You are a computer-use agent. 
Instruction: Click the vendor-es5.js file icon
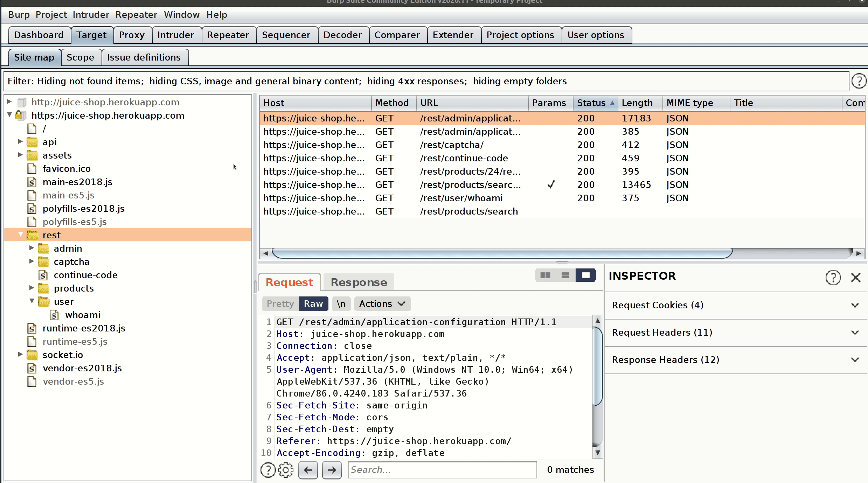32,381
